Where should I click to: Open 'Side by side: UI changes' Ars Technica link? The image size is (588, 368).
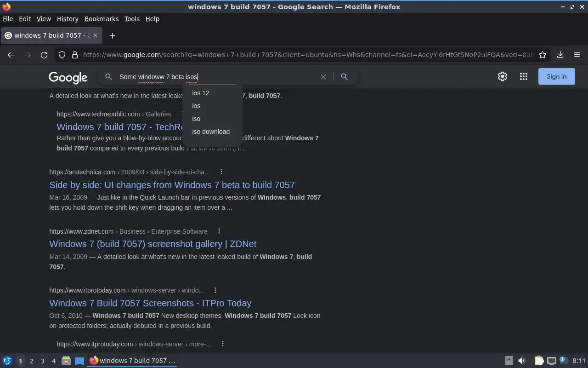[x=172, y=185]
